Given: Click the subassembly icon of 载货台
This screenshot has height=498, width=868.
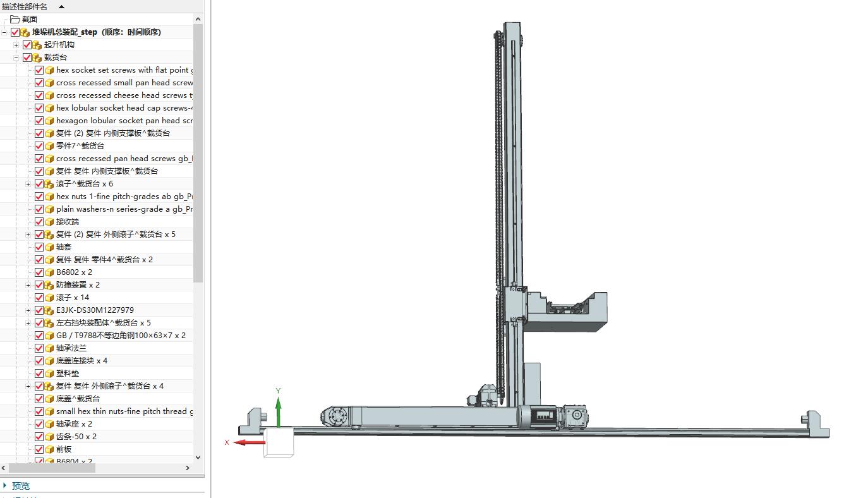Looking at the screenshot, I should 37,57.
